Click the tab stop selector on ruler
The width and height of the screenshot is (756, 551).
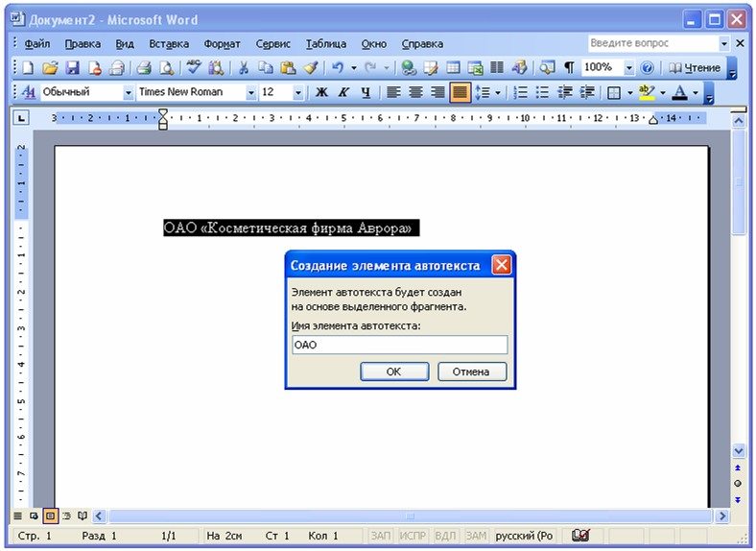21,118
